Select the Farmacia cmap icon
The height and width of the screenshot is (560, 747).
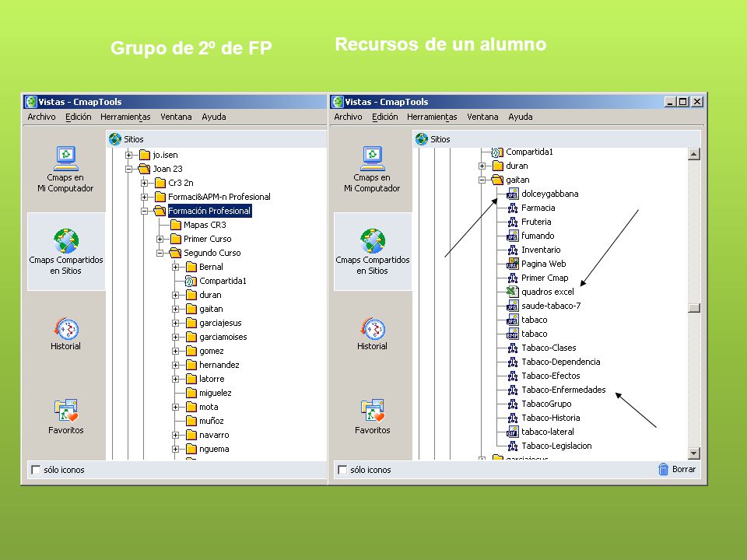click(x=512, y=208)
